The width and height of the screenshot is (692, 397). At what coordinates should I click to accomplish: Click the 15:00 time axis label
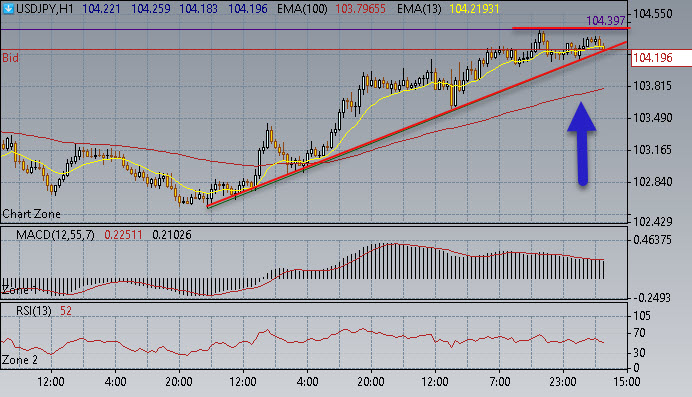tap(627, 382)
